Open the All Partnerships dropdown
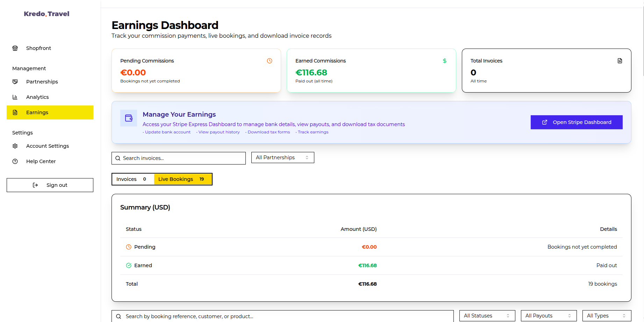Image resolution: width=644 pixels, height=322 pixels. pos(282,158)
